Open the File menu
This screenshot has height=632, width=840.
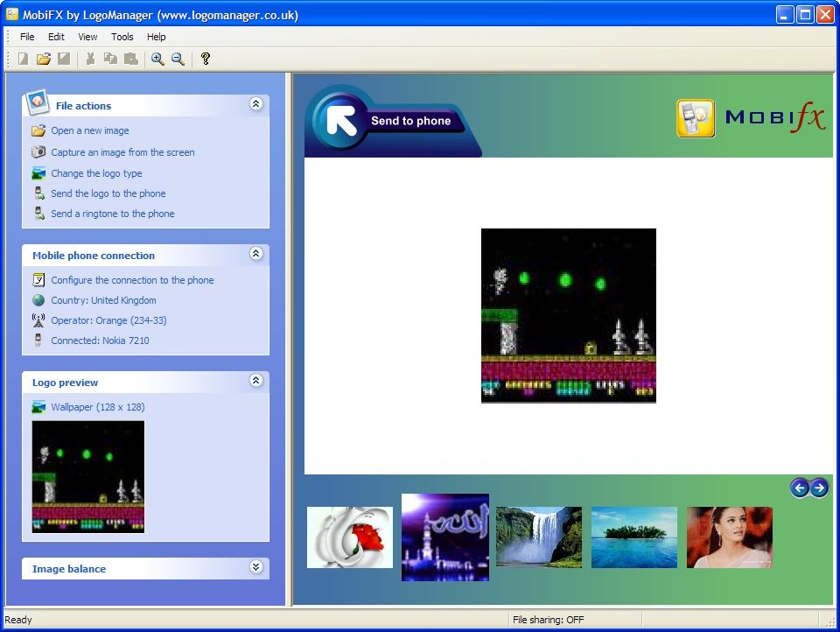point(27,37)
